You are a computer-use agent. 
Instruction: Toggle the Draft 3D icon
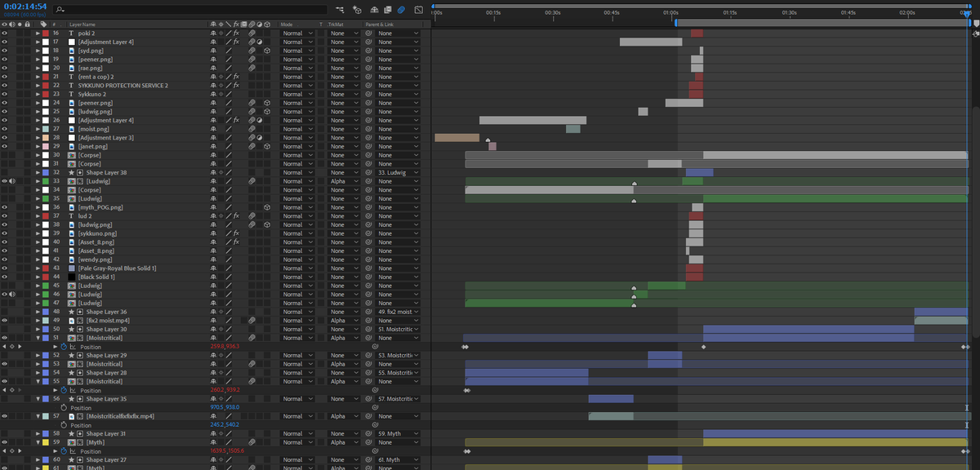pyautogui.click(x=357, y=10)
